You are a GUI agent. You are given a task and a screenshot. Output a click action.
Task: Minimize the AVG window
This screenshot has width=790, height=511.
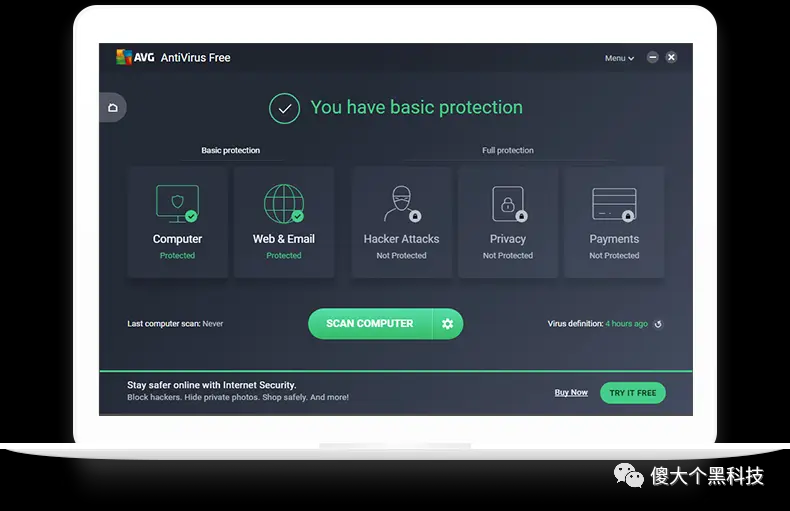tap(652, 57)
